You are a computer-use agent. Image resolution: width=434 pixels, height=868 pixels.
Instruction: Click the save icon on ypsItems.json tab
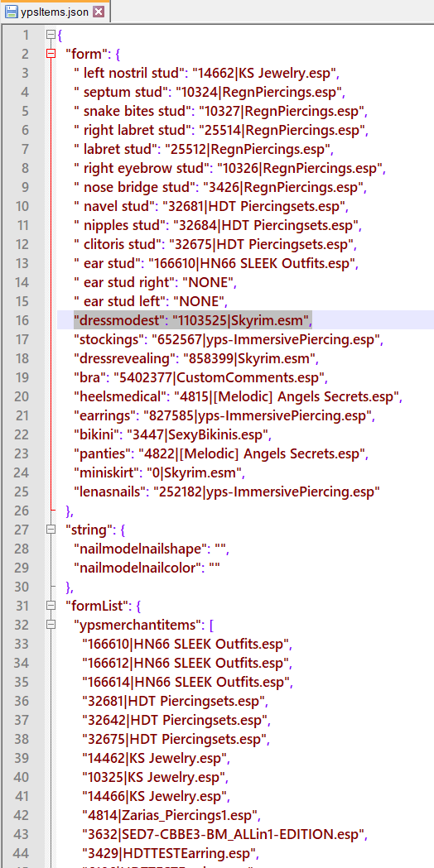(x=11, y=12)
